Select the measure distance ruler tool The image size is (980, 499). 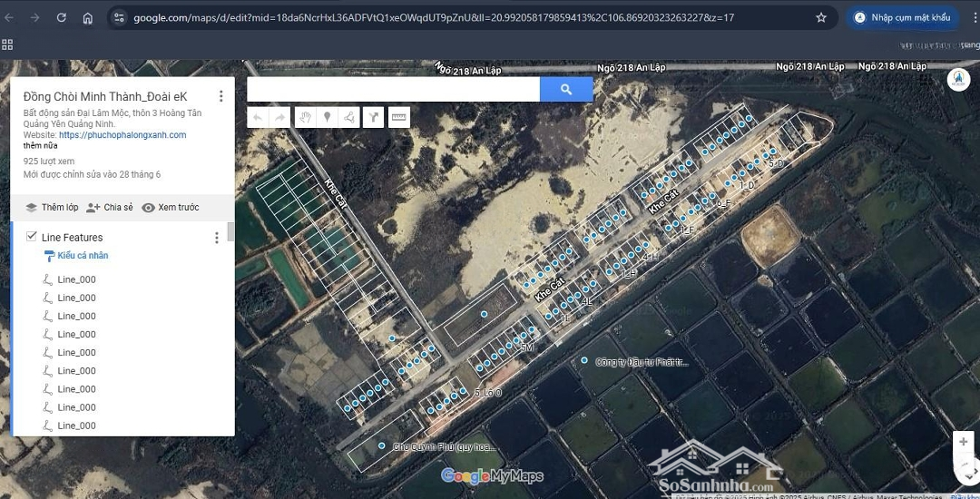(x=399, y=117)
